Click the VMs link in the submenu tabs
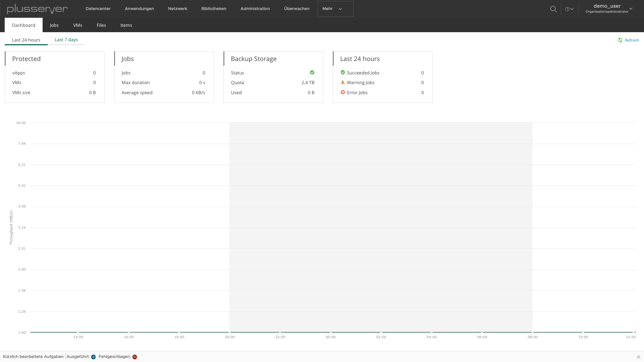The image size is (644, 362). click(78, 25)
